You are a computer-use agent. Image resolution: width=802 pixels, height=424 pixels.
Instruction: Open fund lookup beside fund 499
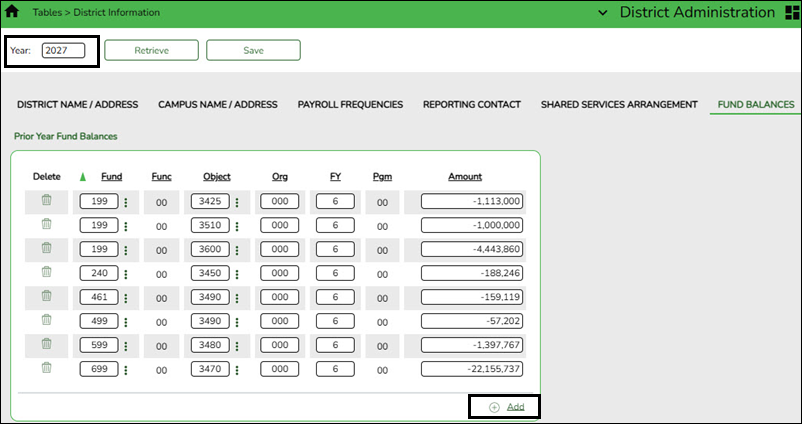(126, 322)
